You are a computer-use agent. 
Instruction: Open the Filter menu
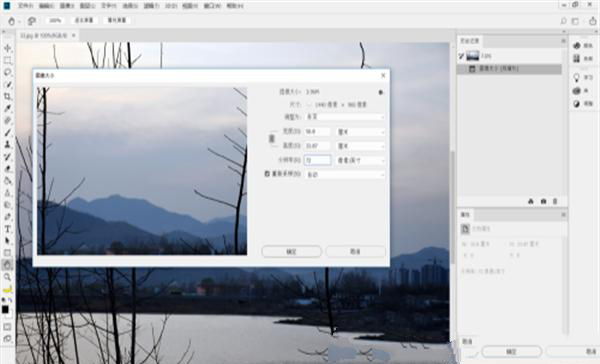click(151, 6)
